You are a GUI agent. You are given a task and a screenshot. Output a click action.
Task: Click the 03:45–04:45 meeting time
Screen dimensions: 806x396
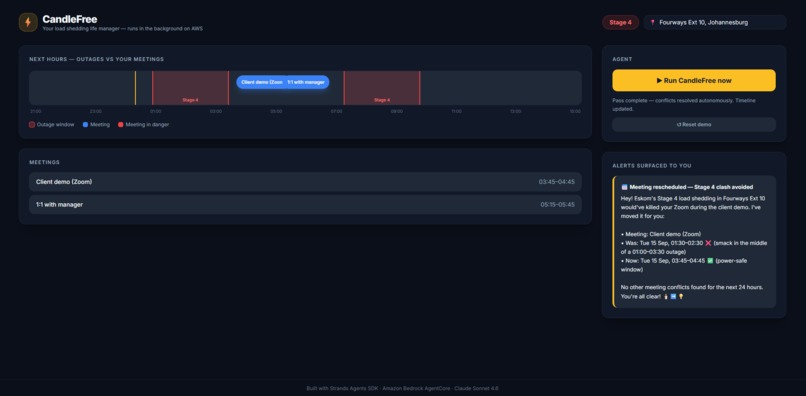point(557,182)
